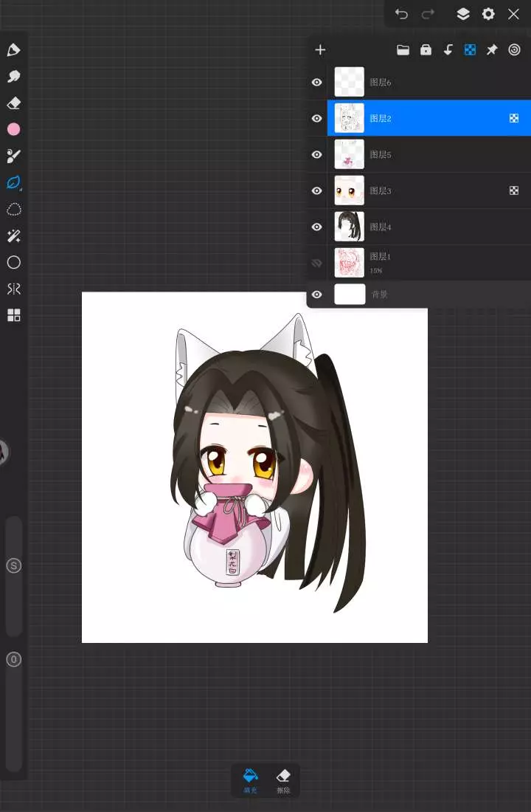This screenshot has width=531, height=812.
Task: Select the pencil brush tool
Action: 14,49
